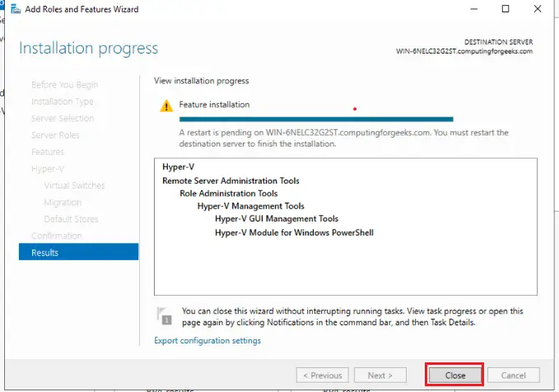This screenshot has height=392, width=559.
Task: Click the Close button
Action: [454, 376]
